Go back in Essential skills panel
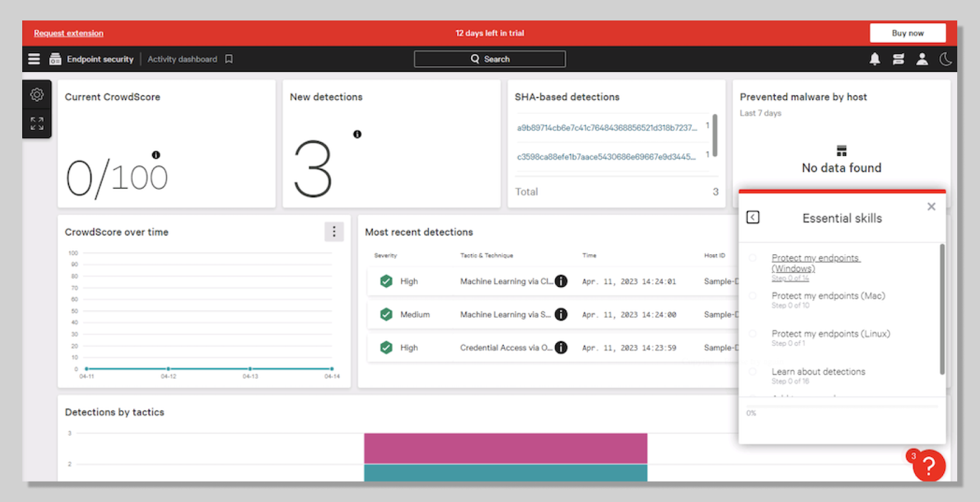The height and width of the screenshot is (502, 980). [753, 217]
